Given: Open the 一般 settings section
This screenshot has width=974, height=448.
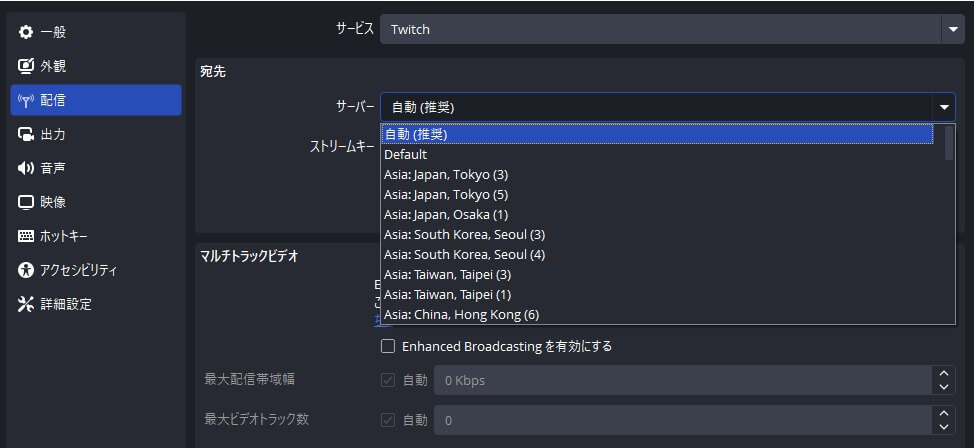Looking at the screenshot, I should [x=96, y=32].
